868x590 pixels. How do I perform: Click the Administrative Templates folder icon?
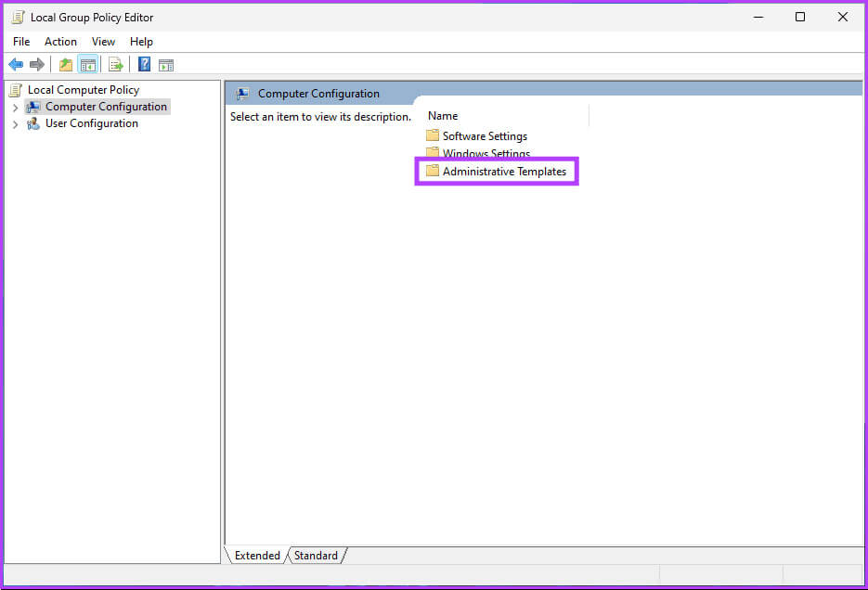tap(433, 171)
